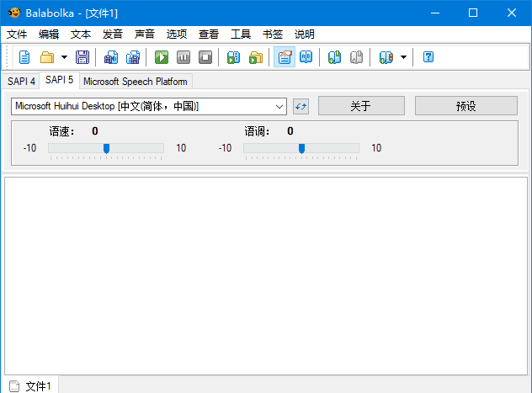The width and height of the screenshot is (532, 393).
Task: Open the 文本 menu
Action: pos(81,35)
